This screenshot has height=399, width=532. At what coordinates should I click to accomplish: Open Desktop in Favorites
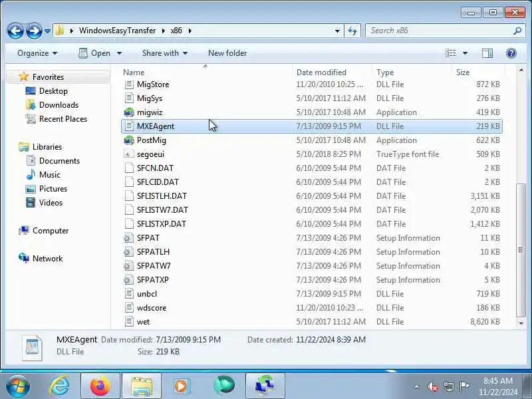pos(53,91)
